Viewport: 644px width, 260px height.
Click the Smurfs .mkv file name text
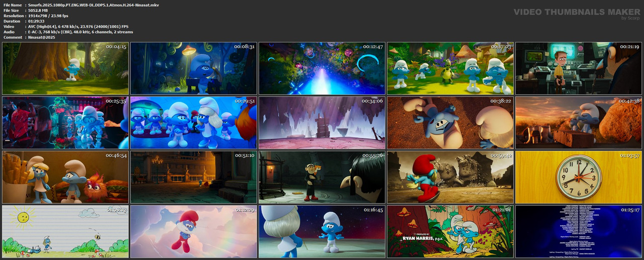point(93,5)
